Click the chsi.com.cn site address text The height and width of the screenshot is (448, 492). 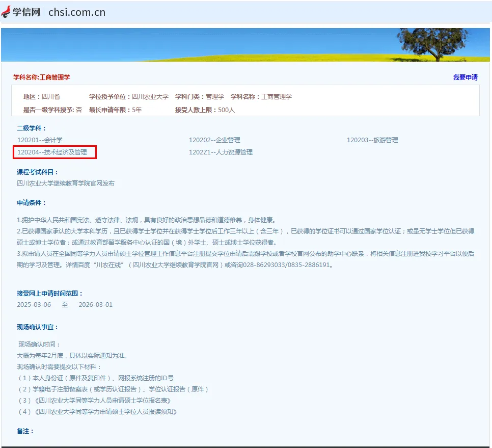[x=77, y=12]
